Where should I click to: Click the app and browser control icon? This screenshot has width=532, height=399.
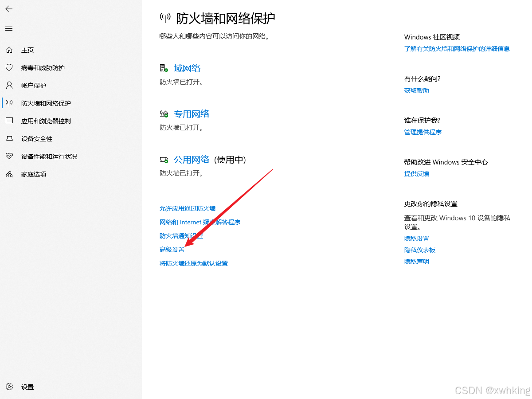click(9, 121)
